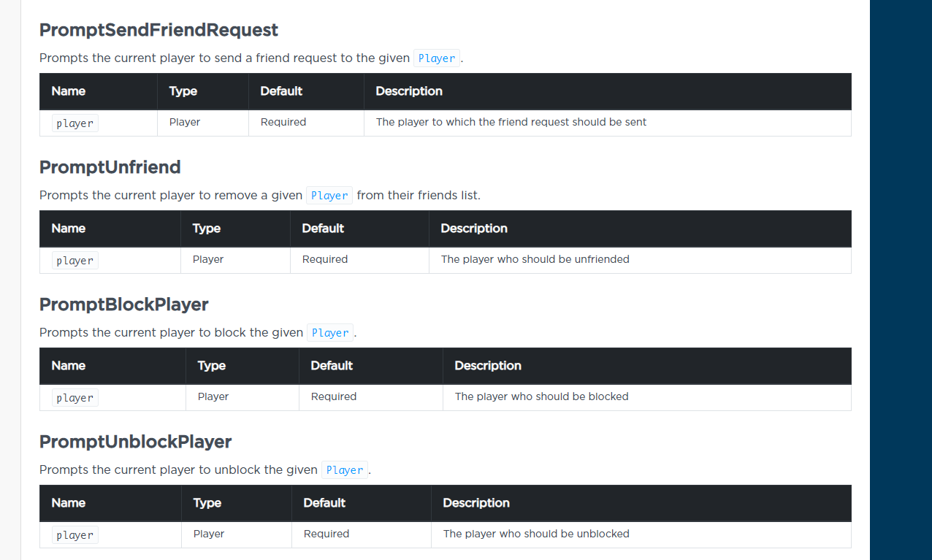
Task: Select the player parameter under PromptUnfriend
Action: pos(74,260)
